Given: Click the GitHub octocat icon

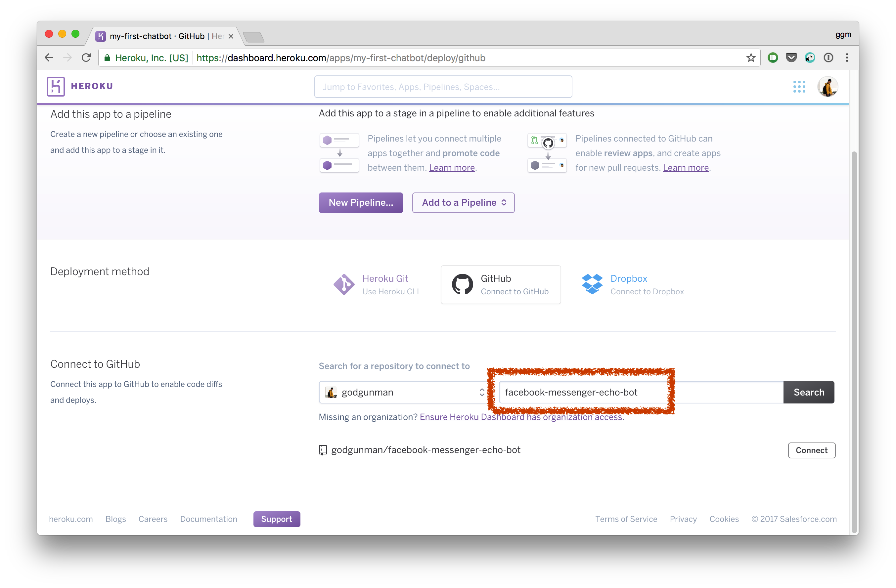Looking at the screenshot, I should tap(462, 284).
